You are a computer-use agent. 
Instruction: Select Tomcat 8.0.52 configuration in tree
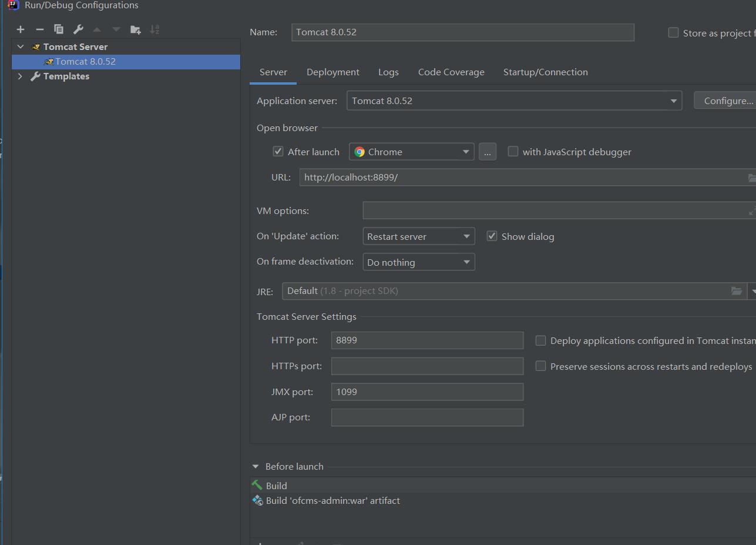coord(126,62)
